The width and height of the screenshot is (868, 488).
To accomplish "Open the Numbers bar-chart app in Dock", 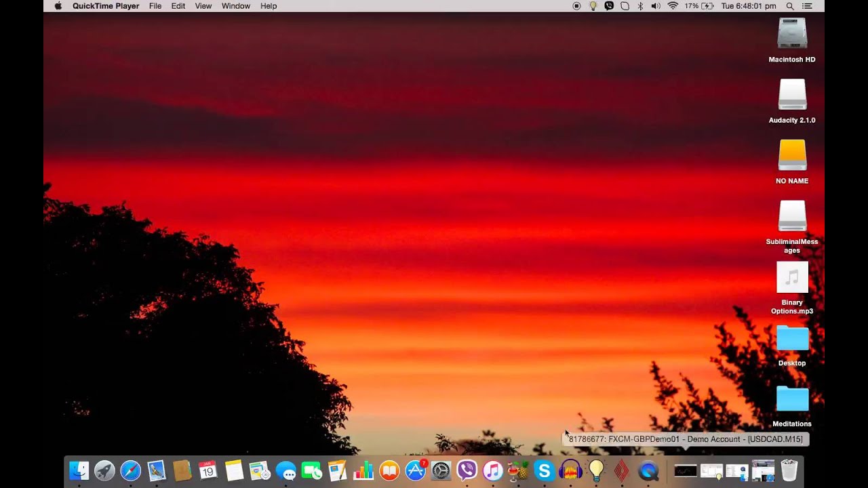I will coord(363,470).
